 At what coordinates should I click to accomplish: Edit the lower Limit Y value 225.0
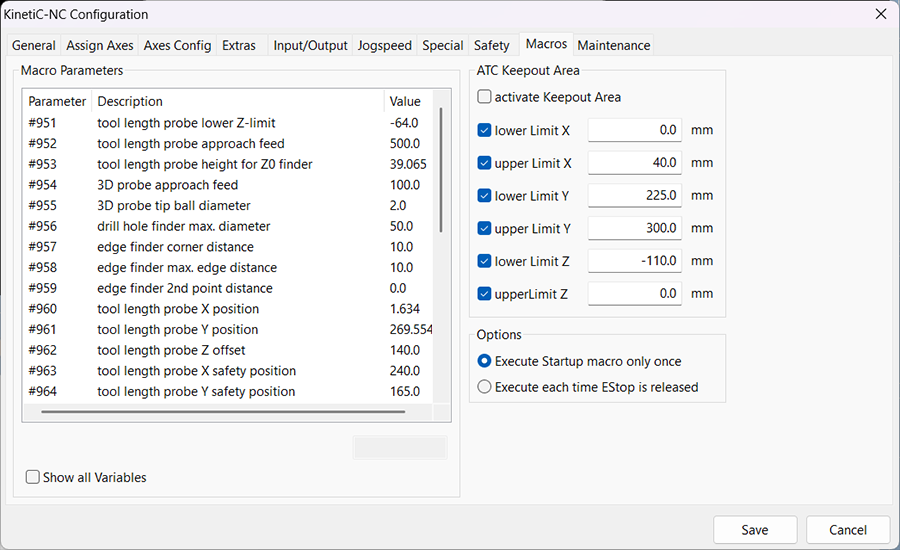635,196
